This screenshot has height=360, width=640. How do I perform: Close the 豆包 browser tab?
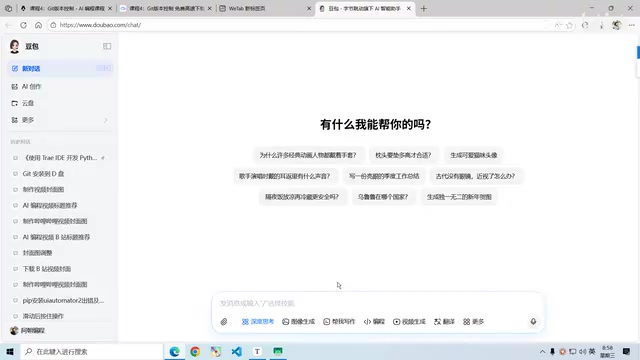(409, 8)
